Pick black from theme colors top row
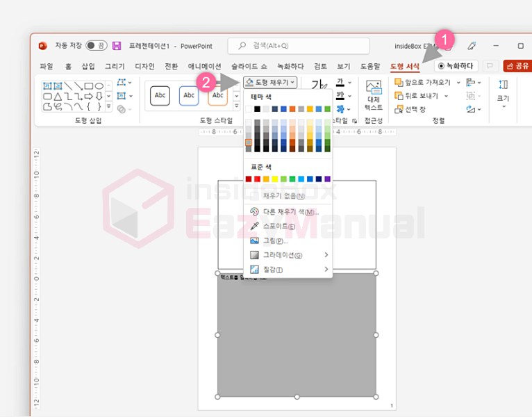 [x=257, y=109]
